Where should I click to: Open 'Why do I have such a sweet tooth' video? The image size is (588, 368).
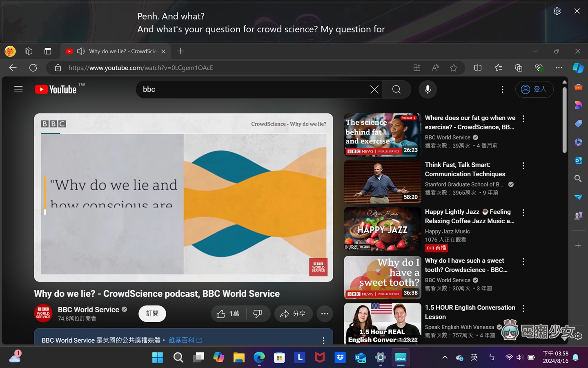(382, 277)
